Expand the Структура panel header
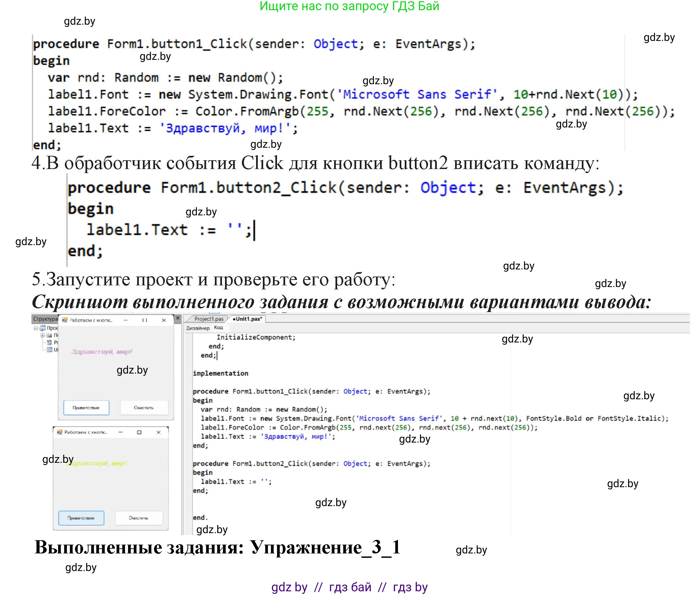The width and height of the screenshot is (700, 595). [44, 319]
